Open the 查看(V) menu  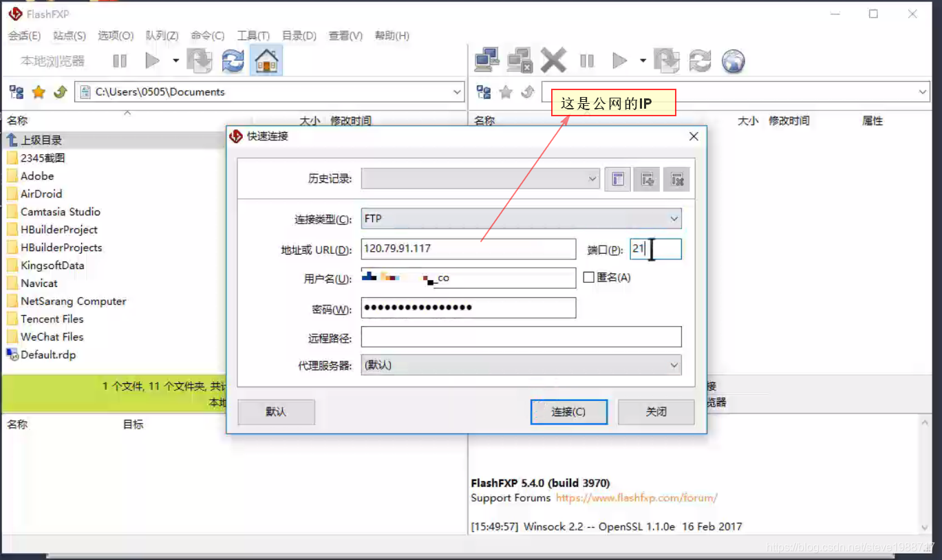point(345,36)
